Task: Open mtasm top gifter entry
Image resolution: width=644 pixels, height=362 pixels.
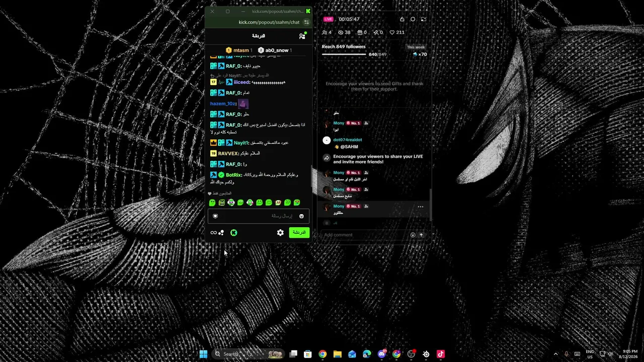Action: pos(238,50)
